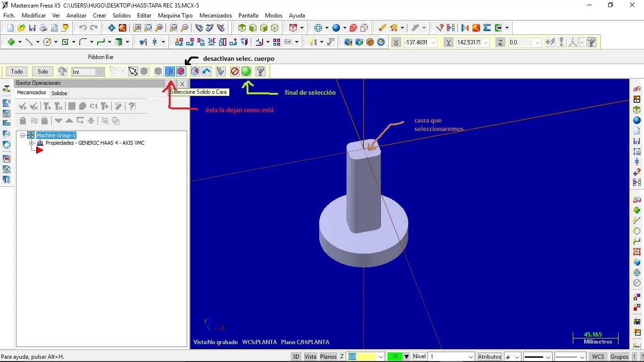
Task: Open the Int. selection mode dropdown
Action: [x=100, y=72]
